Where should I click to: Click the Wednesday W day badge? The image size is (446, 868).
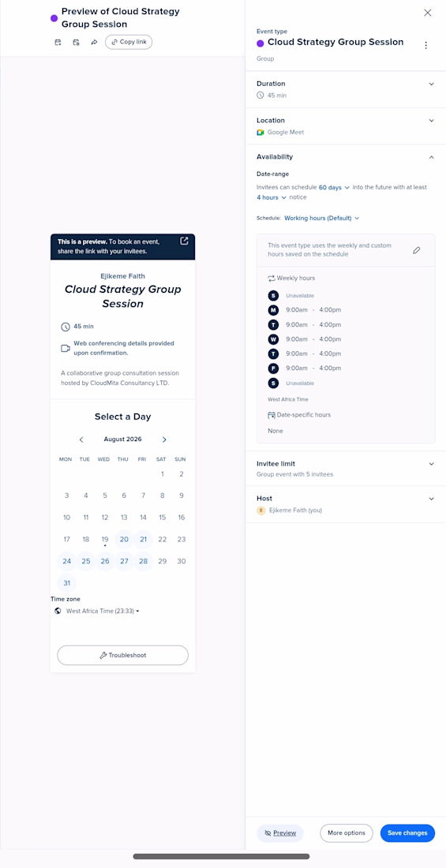pos(272,339)
